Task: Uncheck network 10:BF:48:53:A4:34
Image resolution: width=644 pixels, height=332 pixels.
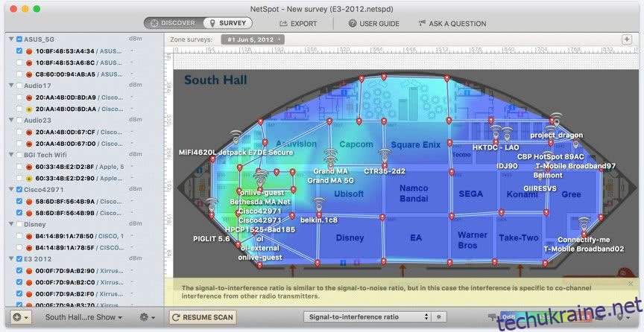Action: pyautogui.click(x=19, y=51)
